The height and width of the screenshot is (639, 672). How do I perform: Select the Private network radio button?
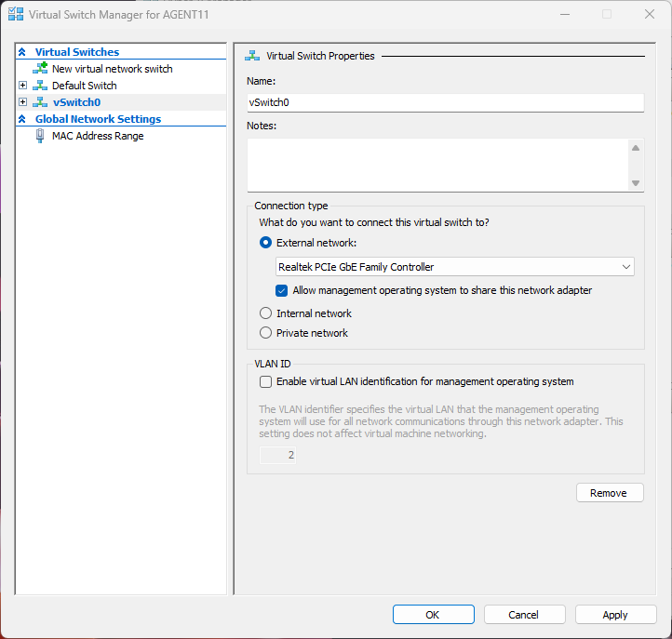(265, 333)
